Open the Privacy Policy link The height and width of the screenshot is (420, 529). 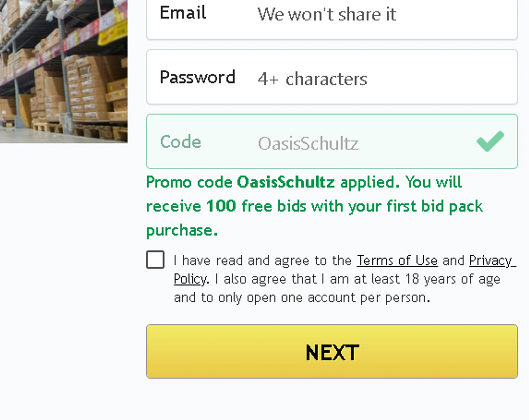click(x=492, y=261)
